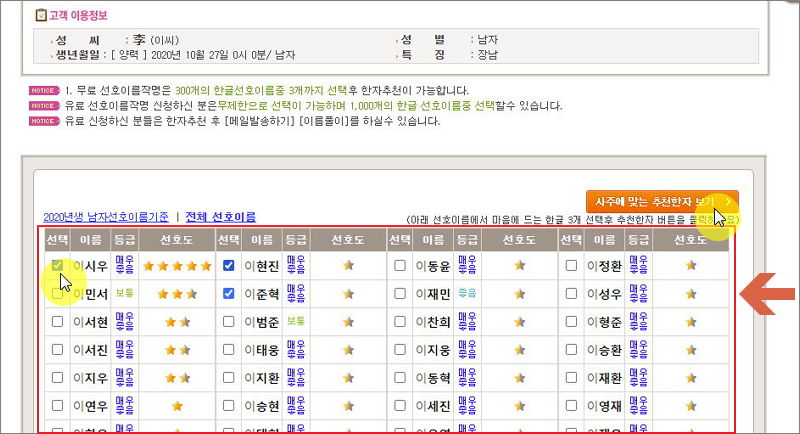This screenshot has width=800, height=434.
Task: Click the name text 이성우
Action: click(605, 294)
